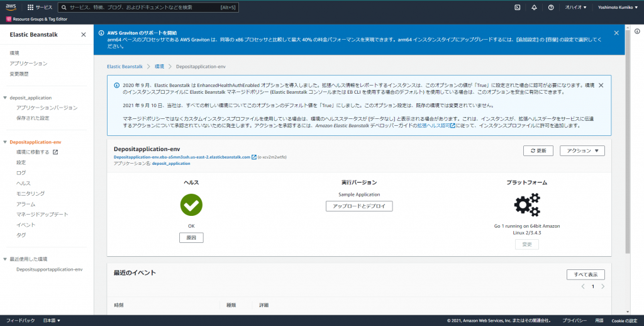
Task: Open the AWS home logo
Action: 11,7
